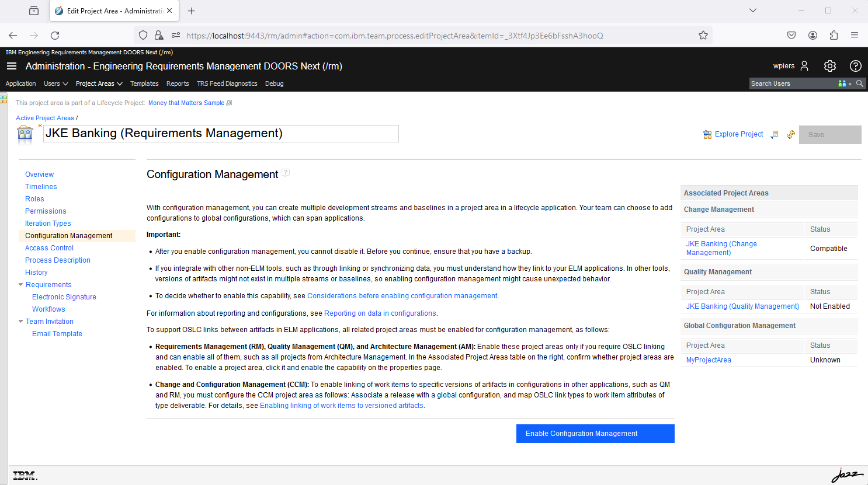The height and width of the screenshot is (485, 868).
Task: Go to the Timelines section
Action: pyautogui.click(x=41, y=187)
